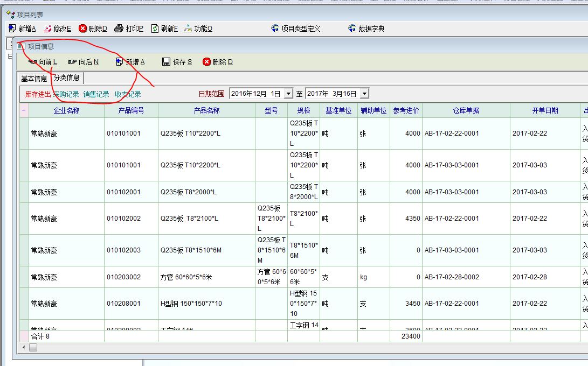Go to previous record with 向前L
This screenshot has height=366, width=588.
coord(32,62)
